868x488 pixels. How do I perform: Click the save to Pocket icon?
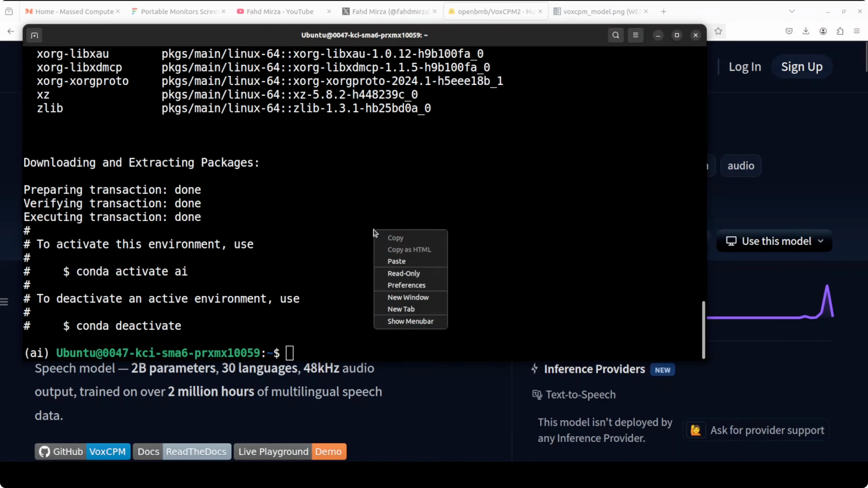pyautogui.click(x=789, y=31)
